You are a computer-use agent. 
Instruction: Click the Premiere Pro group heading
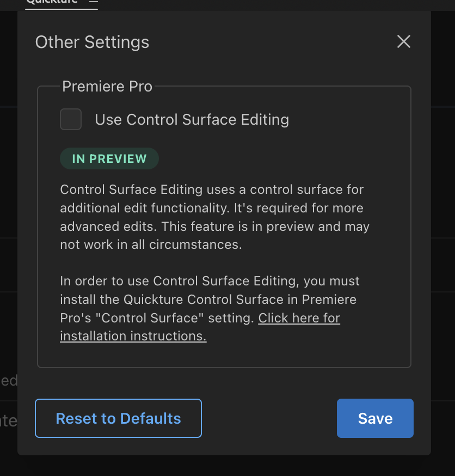point(107,87)
